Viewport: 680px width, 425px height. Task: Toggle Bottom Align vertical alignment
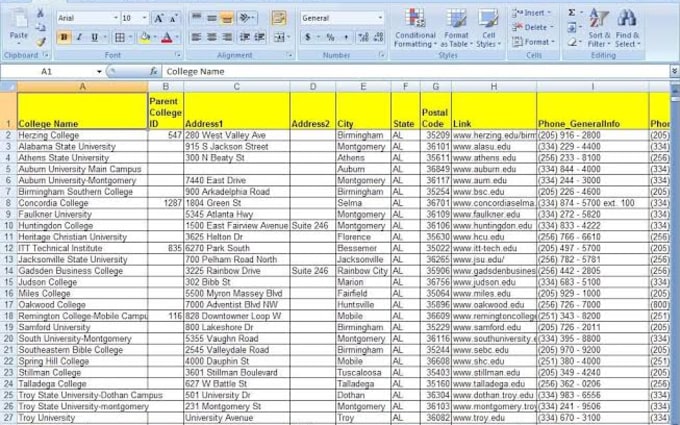(227, 18)
